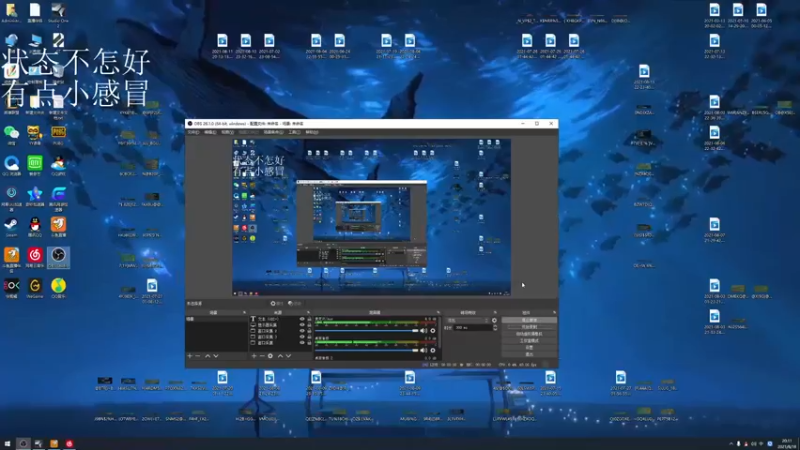Screen dimensions: 800x450
Task: Lock the 显示器采集 source
Action: [309, 325]
